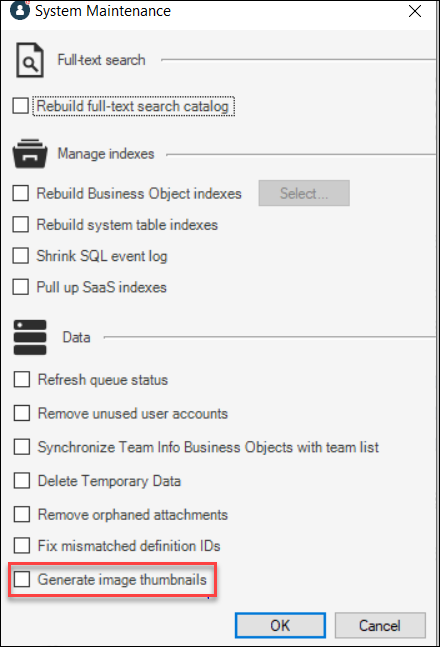
Task: Enable Rebuild full-text search catalog checkbox
Action: [21, 106]
